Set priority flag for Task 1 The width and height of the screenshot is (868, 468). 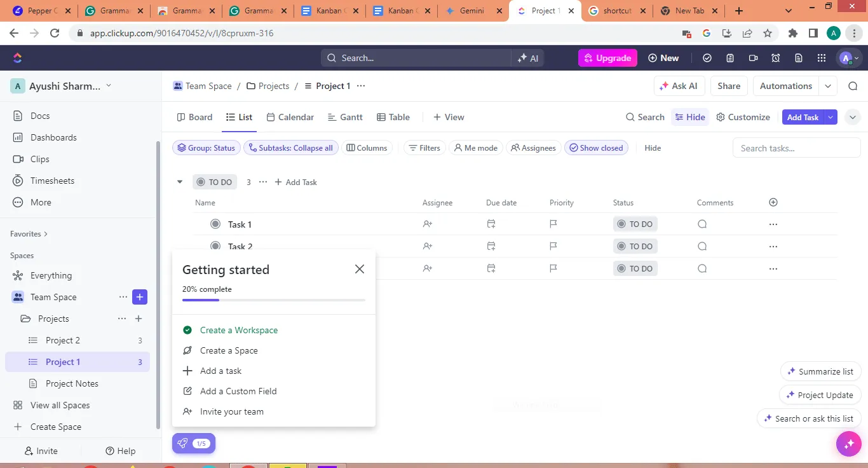point(553,224)
